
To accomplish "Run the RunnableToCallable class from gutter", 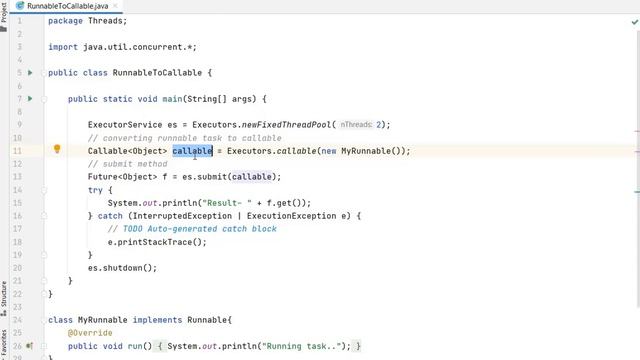I will pyautogui.click(x=30, y=73).
